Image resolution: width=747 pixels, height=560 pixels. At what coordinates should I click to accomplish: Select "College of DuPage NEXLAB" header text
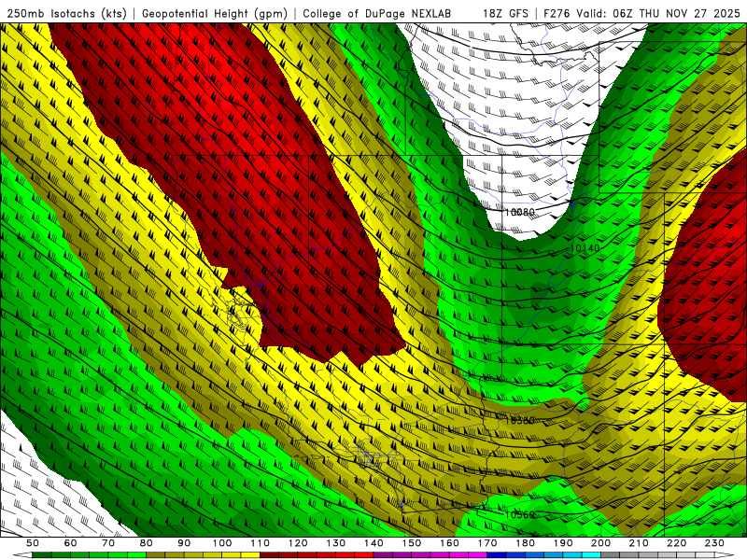(376, 14)
